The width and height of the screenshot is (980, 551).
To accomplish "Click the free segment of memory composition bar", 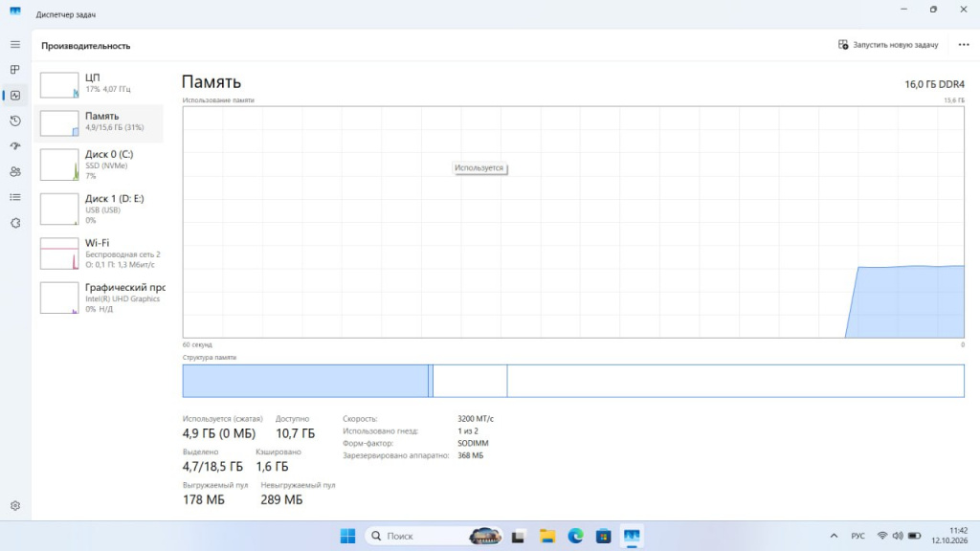I will [x=736, y=381].
